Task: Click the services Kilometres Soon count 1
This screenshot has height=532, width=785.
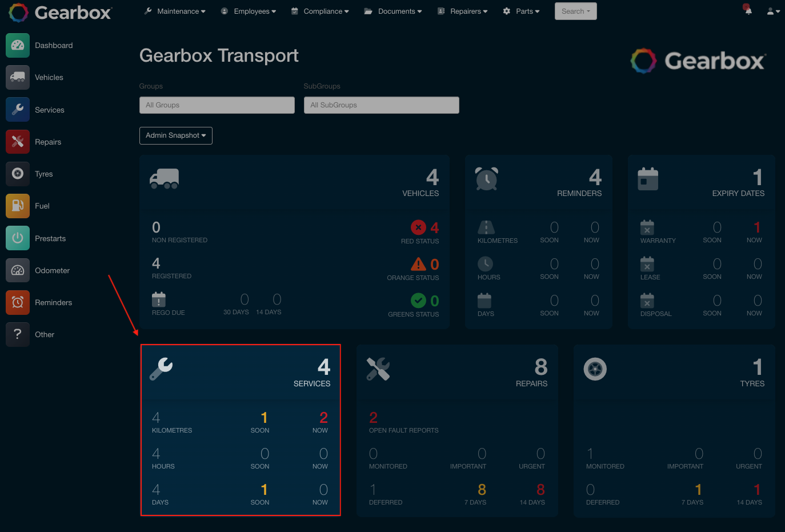Action: coord(265,418)
